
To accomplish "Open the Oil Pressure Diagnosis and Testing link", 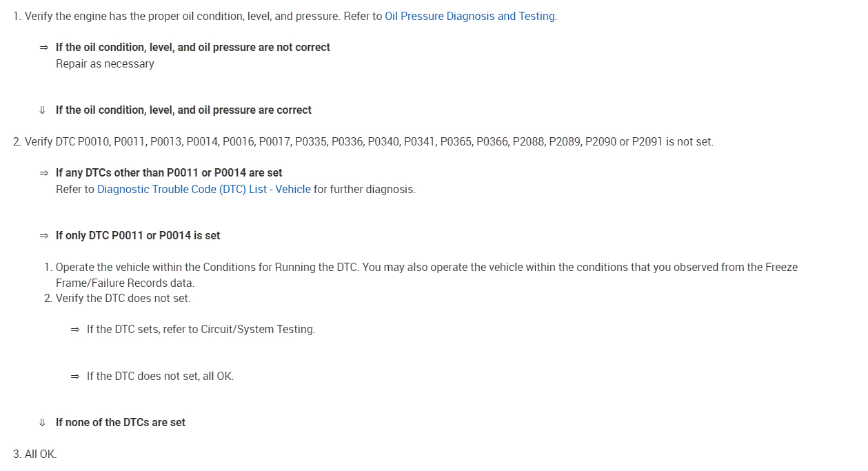I will pyautogui.click(x=470, y=16).
